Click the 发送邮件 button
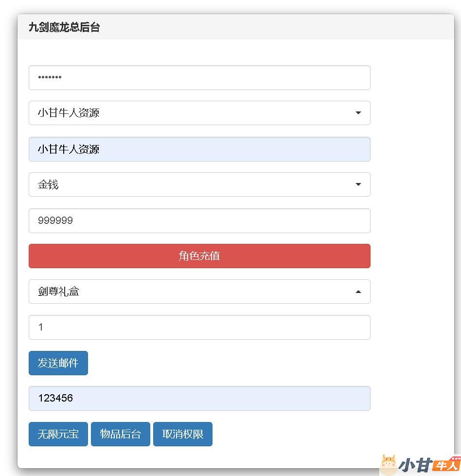 click(x=58, y=363)
